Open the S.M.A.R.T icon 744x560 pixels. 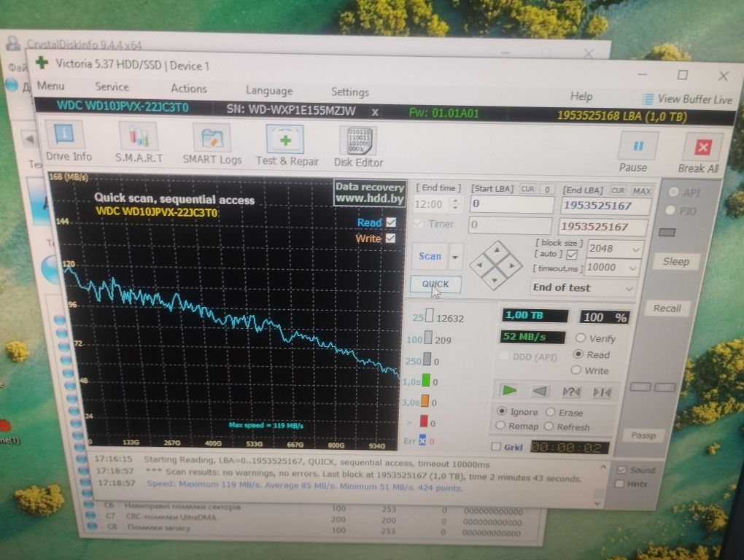click(138, 144)
